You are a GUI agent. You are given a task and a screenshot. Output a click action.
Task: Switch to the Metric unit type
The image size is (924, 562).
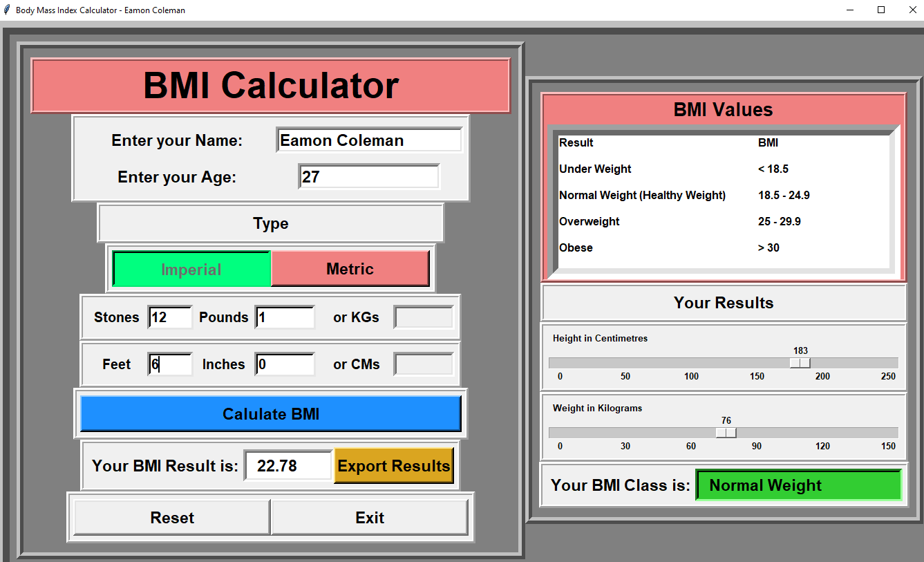point(350,268)
